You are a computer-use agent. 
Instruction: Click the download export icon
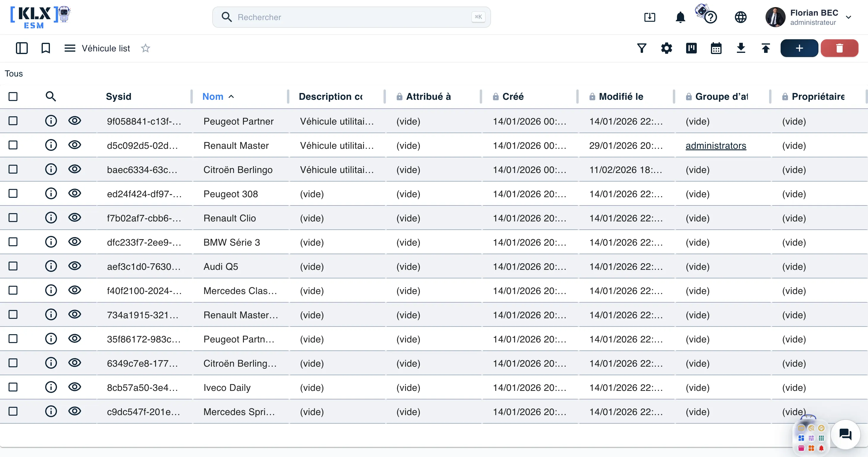(x=741, y=48)
